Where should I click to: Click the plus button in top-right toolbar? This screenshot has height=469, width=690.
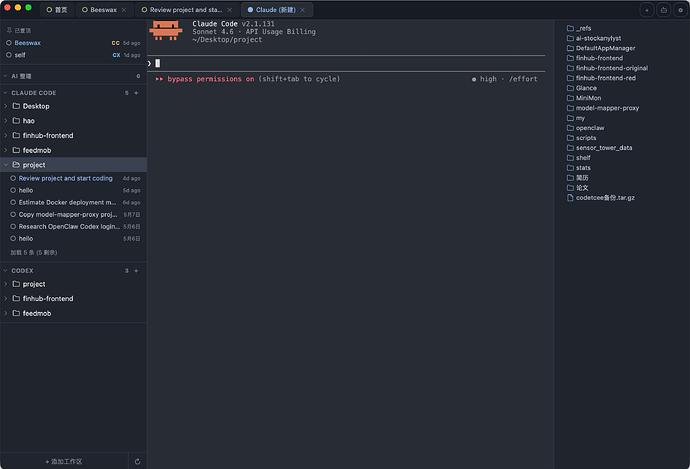646,10
